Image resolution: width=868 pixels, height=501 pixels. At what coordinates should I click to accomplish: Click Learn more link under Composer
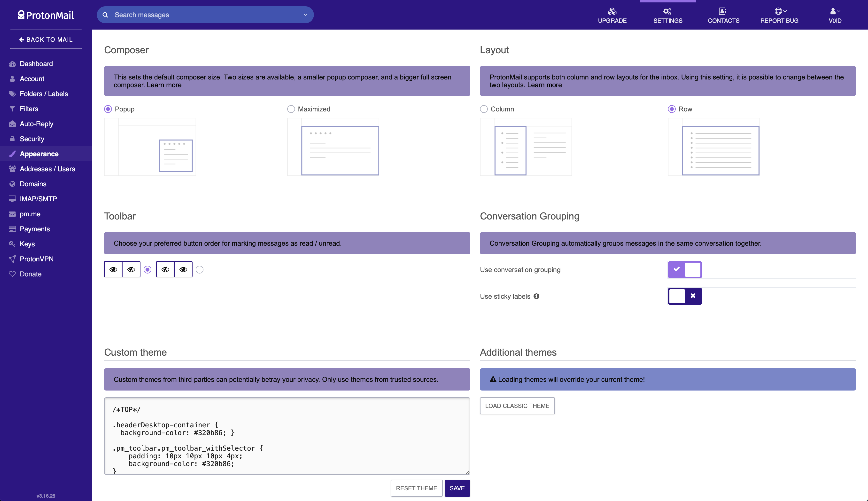tap(164, 85)
